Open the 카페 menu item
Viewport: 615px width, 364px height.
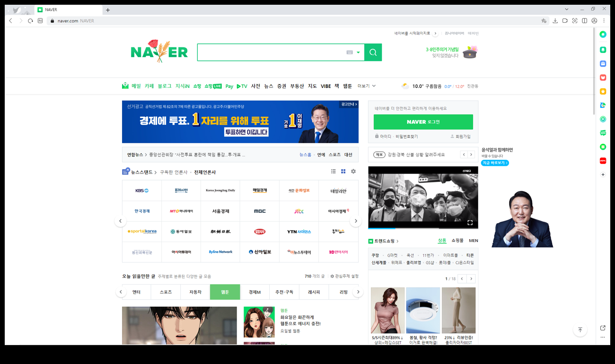[149, 86]
